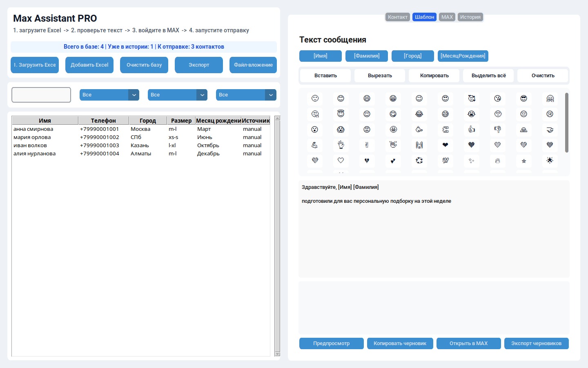Insert the solid black heart emoji
Image resolution: width=588 pixels, height=368 pixels.
(x=445, y=145)
